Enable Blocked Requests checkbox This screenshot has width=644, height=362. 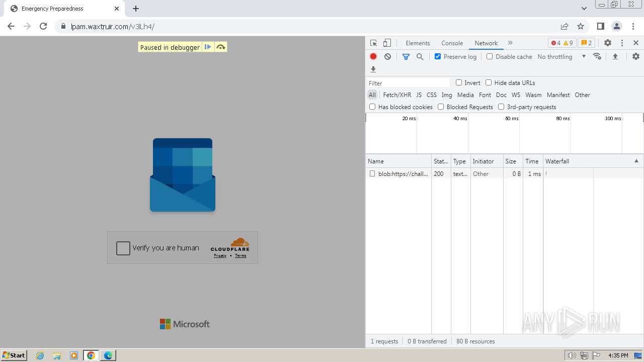[x=441, y=107]
